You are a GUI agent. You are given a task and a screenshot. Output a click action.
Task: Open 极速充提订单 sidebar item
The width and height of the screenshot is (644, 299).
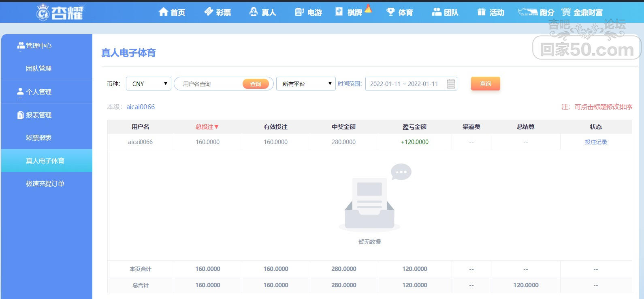coord(45,184)
